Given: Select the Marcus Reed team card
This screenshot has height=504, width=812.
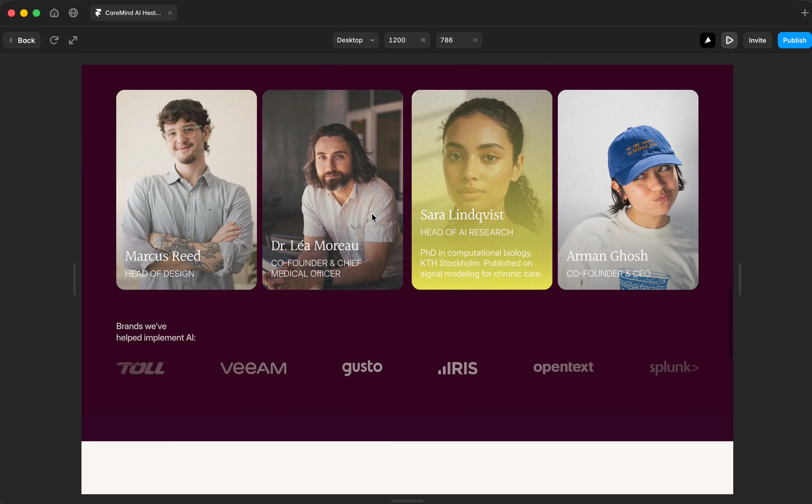Looking at the screenshot, I should (x=186, y=190).
